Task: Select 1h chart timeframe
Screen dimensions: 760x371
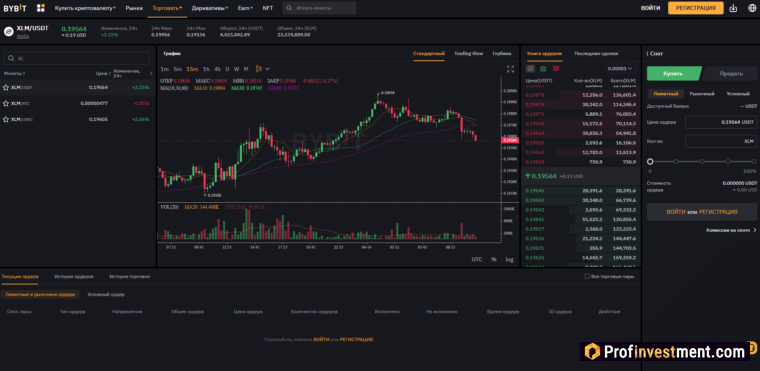Action: point(206,69)
